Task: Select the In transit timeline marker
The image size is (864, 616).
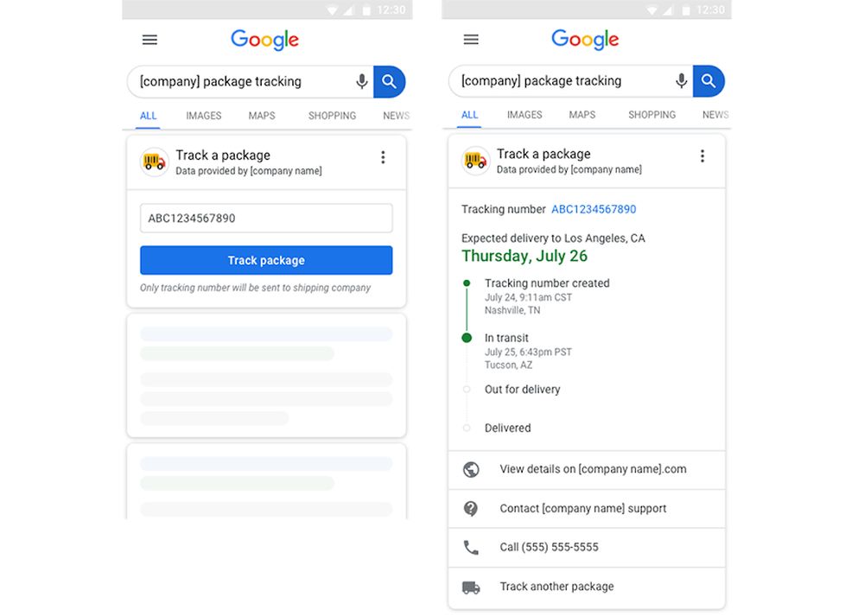Action: pyautogui.click(x=467, y=338)
